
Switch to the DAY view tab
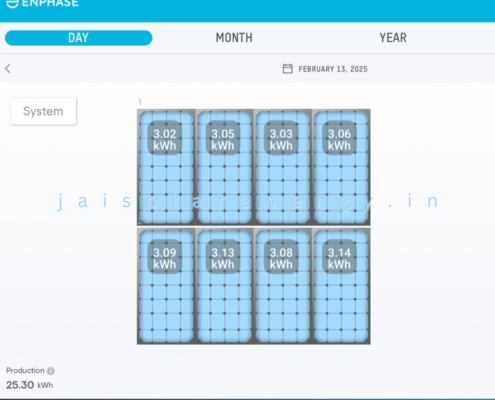coord(79,38)
